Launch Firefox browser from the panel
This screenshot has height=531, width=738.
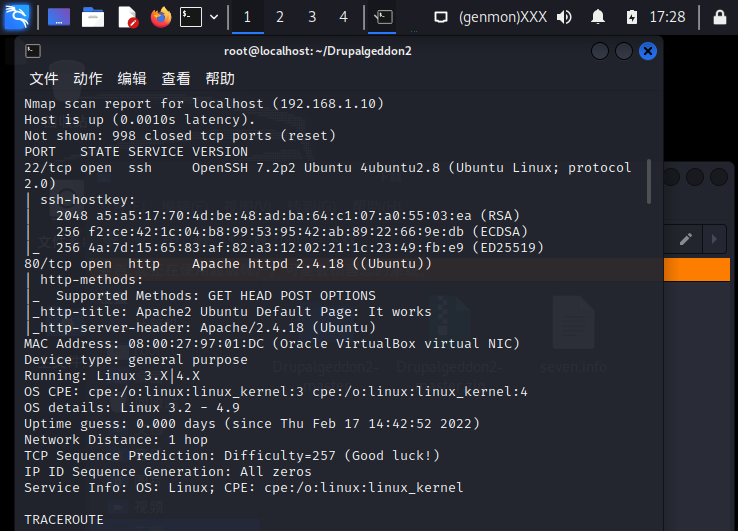[x=161, y=17]
